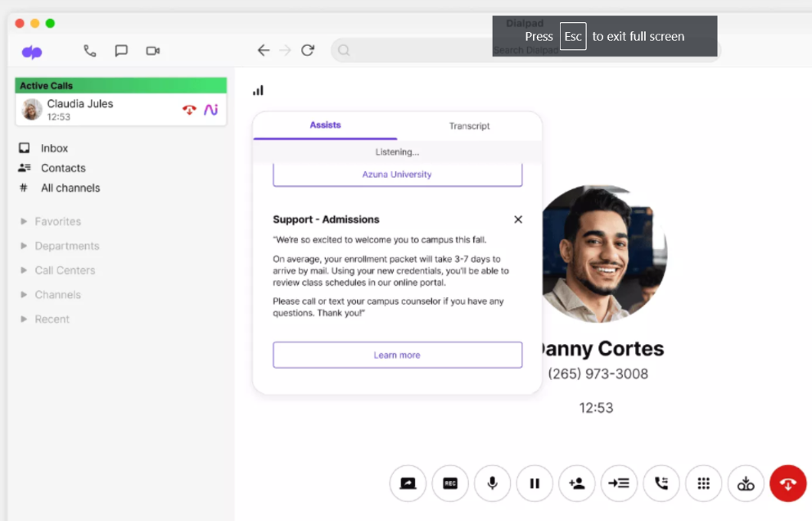Click Claudia Jules avatar thumbnail

click(32, 110)
